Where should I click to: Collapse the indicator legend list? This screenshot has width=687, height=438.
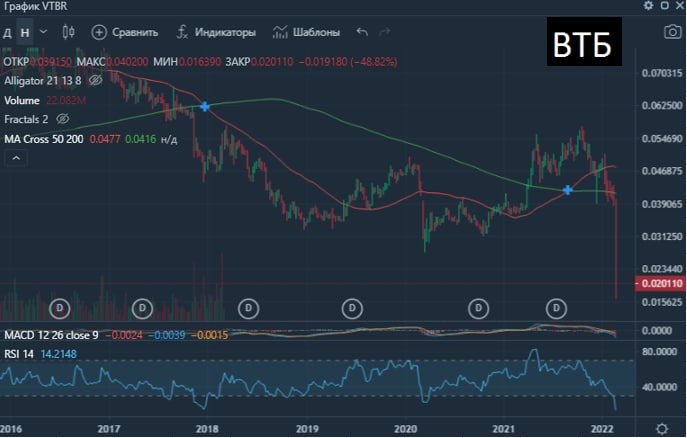pos(16,158)
